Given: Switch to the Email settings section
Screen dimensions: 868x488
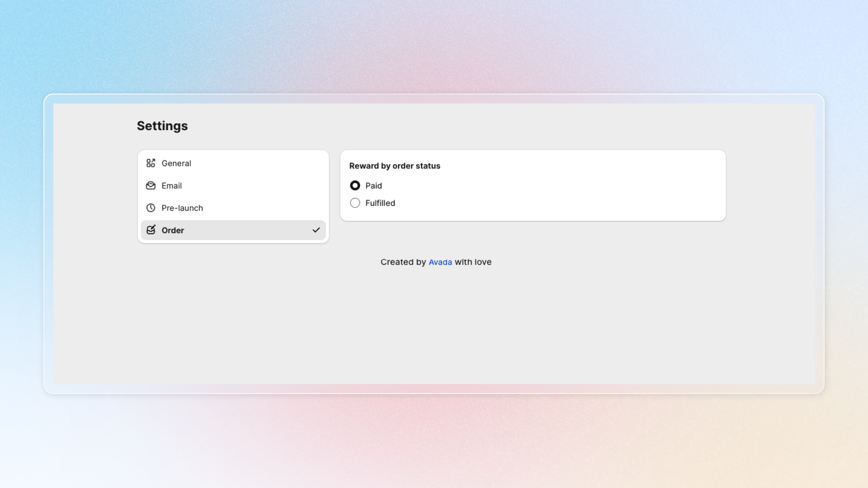Looking at the screenshot, I should coord(172,185).
